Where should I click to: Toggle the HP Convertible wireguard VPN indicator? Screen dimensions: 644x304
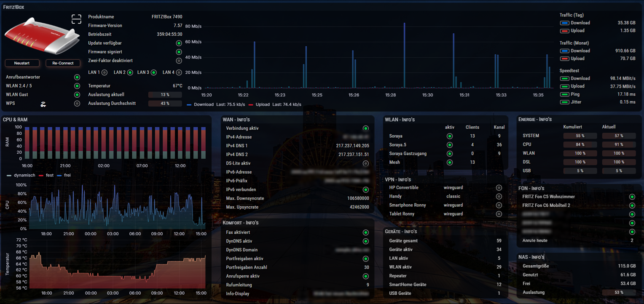click(x=499, y=188)
